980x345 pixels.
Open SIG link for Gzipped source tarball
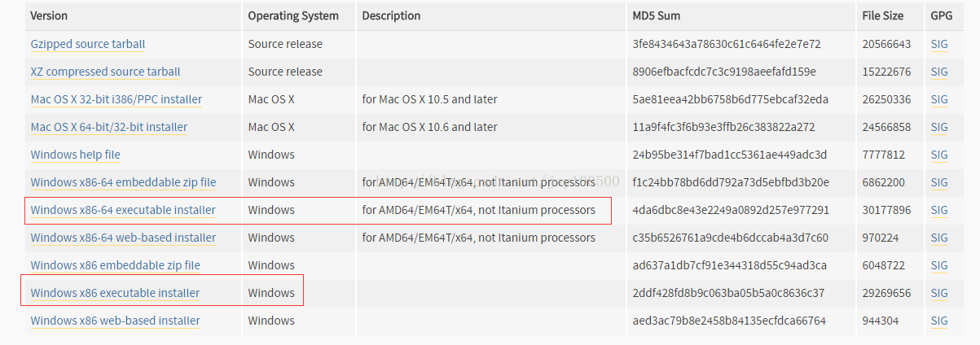pyautogui.click(x=939, y=44)
